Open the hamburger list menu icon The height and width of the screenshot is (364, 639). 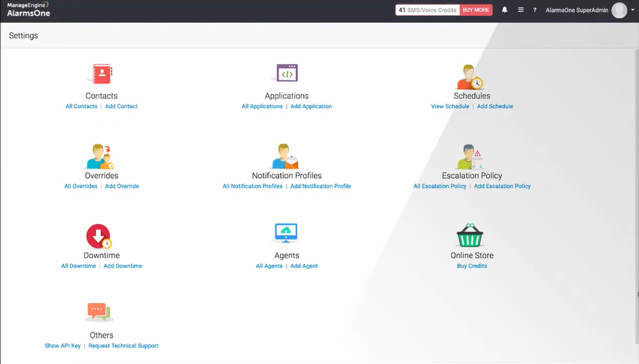(x=521, y=10)
